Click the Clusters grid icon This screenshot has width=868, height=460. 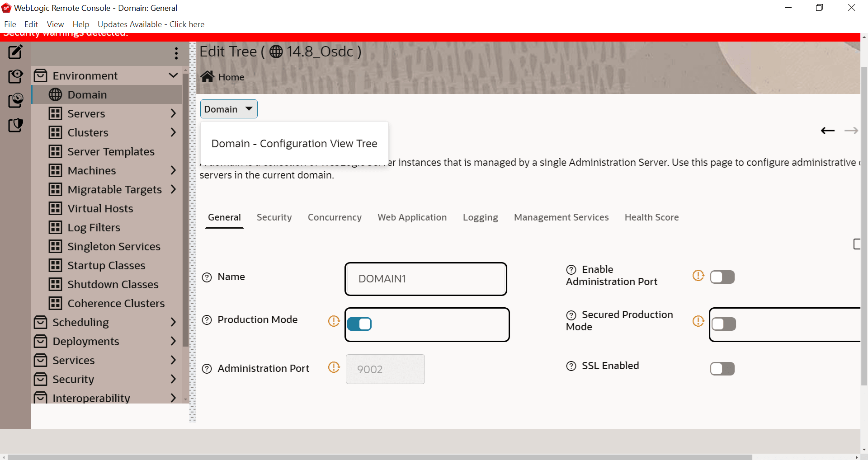[x=56, y=132]
